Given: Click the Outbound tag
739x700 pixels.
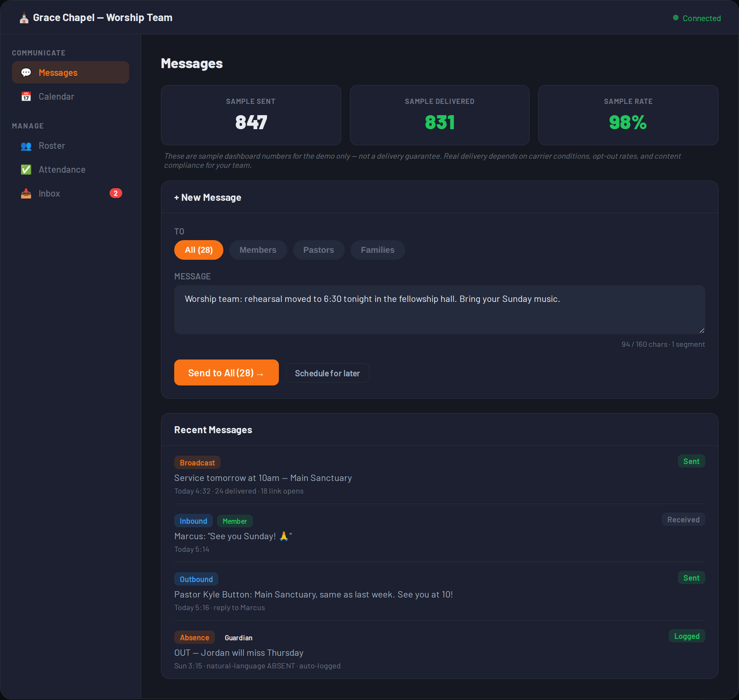Looking at the screenshot, I should [x=196, y=579].
